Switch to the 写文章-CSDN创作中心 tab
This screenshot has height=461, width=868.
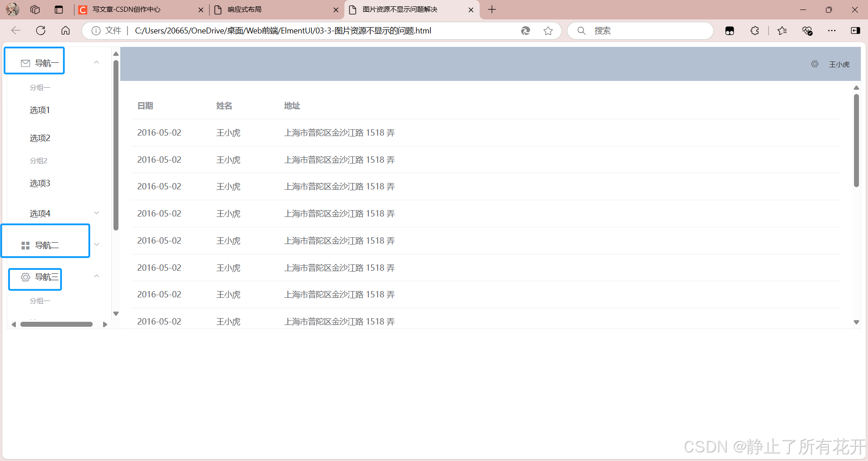(141, 9)
